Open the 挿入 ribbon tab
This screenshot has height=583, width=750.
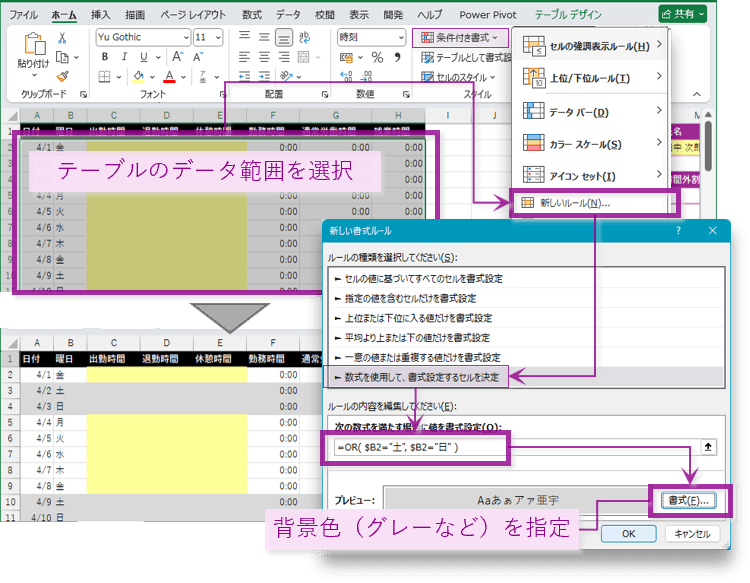click(x=101, y=15)
